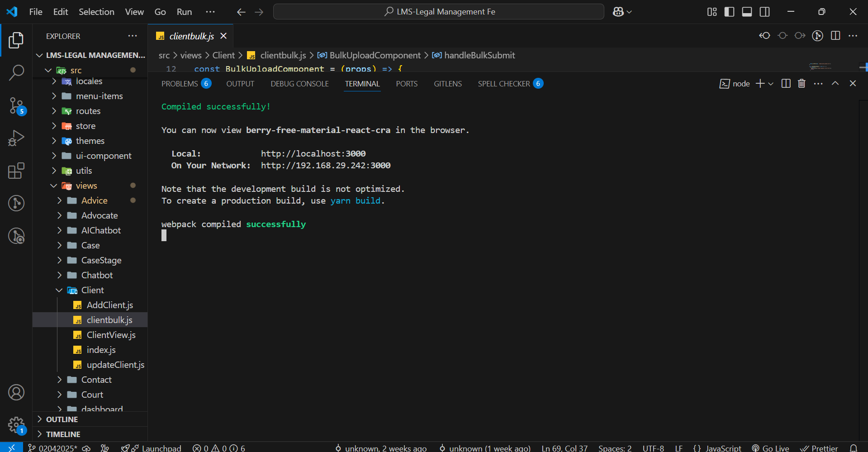Open Manage gear settings icon
Viewport: 868px width, 452px height.
click(x=16, y=425)
